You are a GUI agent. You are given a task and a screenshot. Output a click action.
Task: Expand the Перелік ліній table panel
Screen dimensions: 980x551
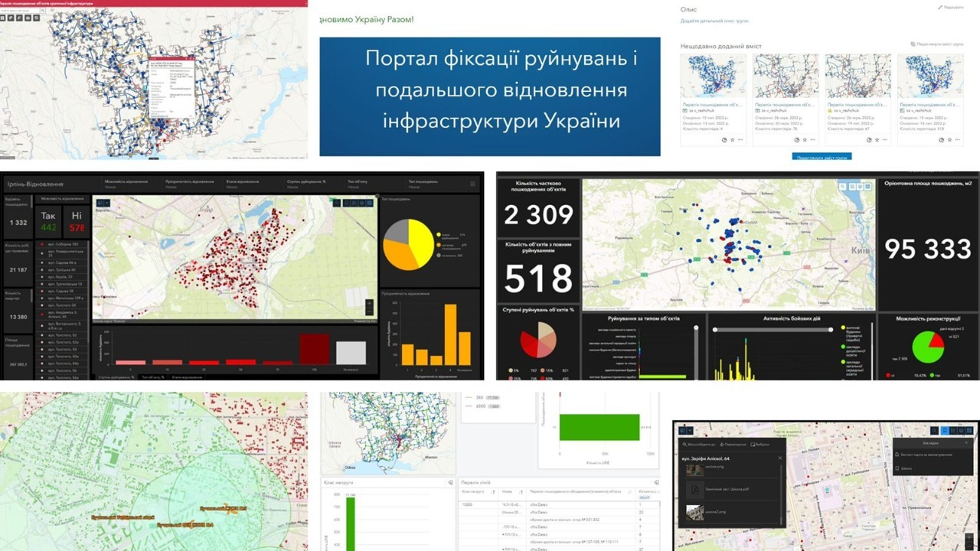pos(656,483)
